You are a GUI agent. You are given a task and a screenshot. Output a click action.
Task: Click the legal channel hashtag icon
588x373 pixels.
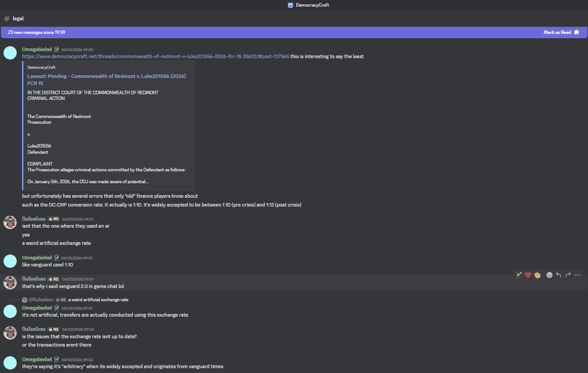pyautogui.click(x=7, y=18)
